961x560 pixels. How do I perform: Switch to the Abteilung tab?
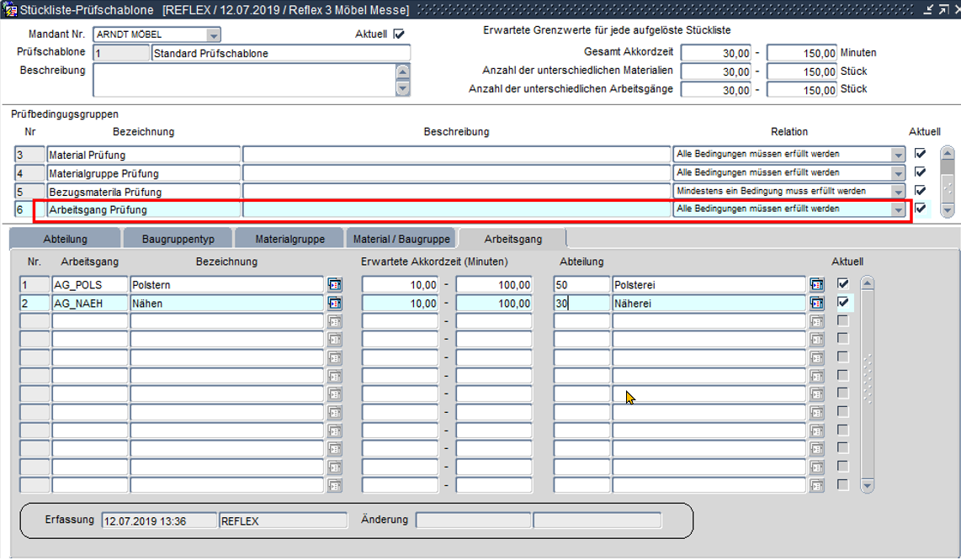[x=65, y=239]
